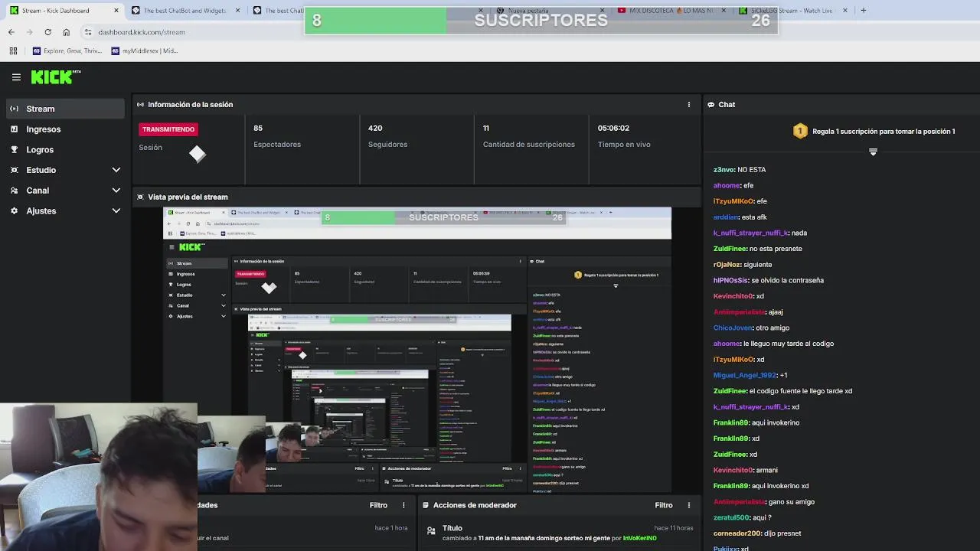Open the hamburger sidebar menu
This screenshot has width=980, height=551.
[16, 77]
